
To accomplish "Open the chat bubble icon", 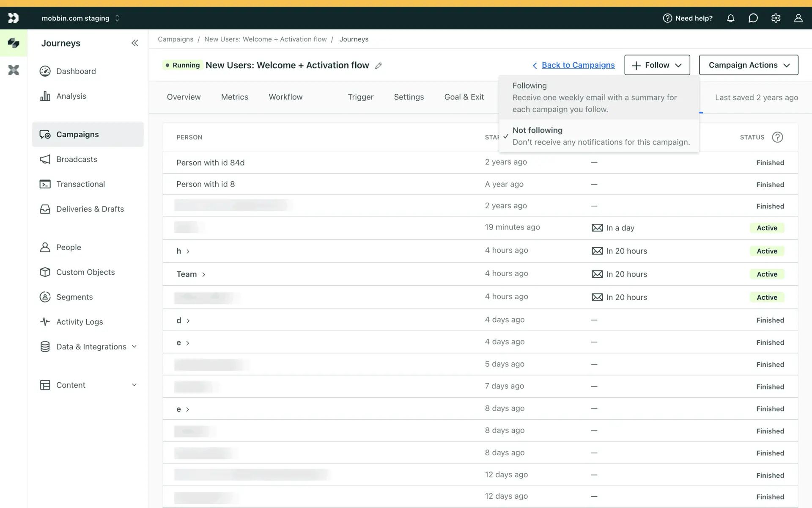I will coord(753,18).
